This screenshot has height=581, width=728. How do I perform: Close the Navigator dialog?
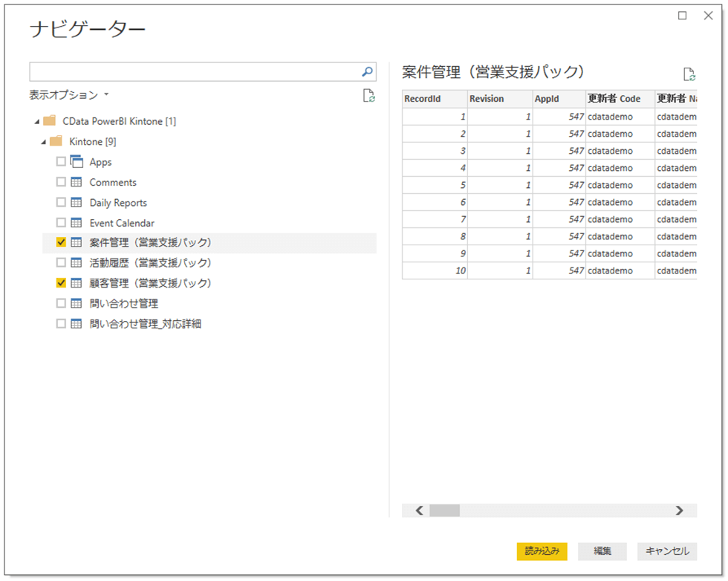click(709, 16)
